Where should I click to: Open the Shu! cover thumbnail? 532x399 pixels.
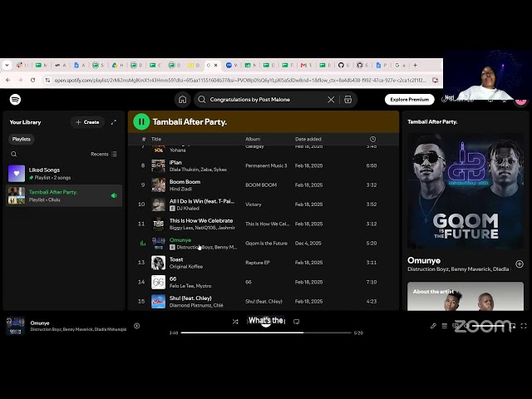[x=158, y=301]
